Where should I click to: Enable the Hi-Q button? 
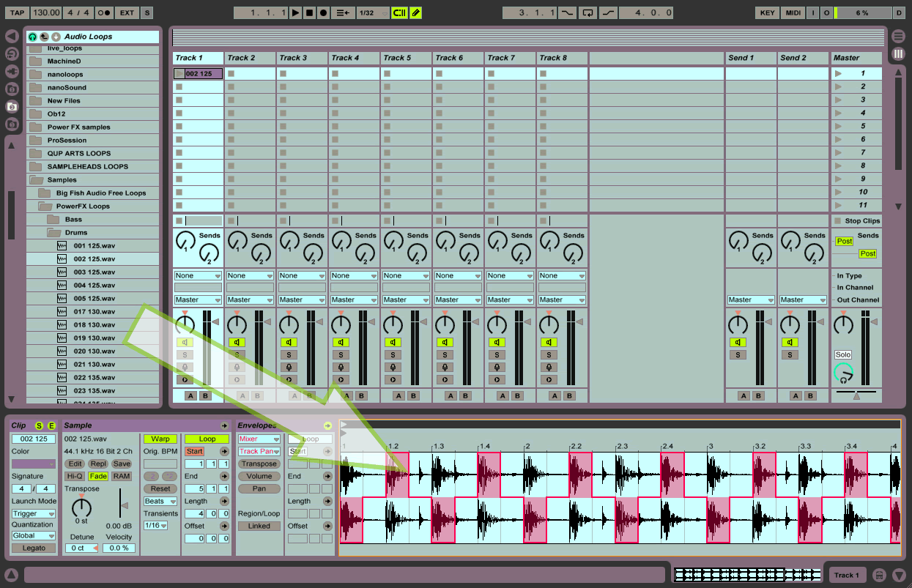click(x=75, y=476)
